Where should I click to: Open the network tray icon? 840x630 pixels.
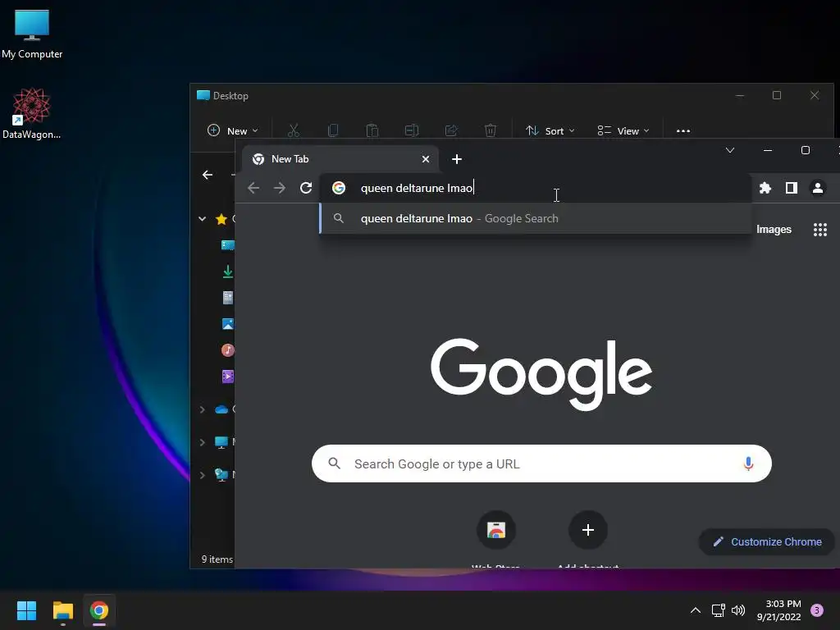(718, 610)
